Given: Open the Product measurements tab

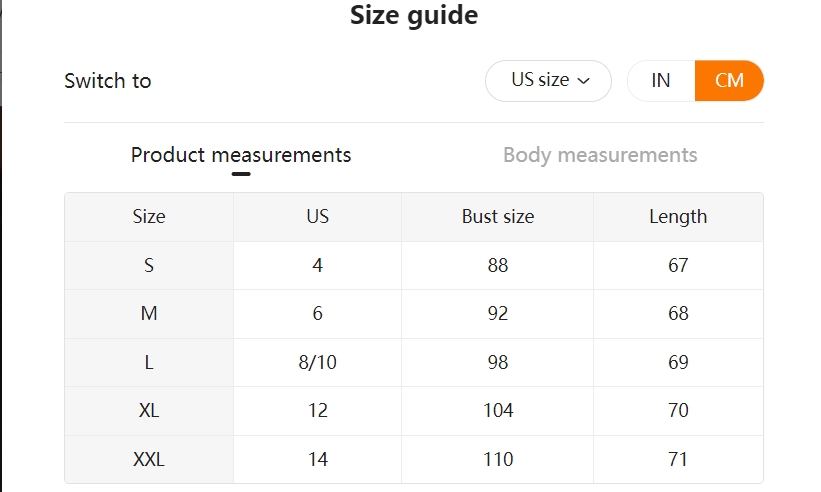Looking at the screenshot, I should [x=241, y=155].
